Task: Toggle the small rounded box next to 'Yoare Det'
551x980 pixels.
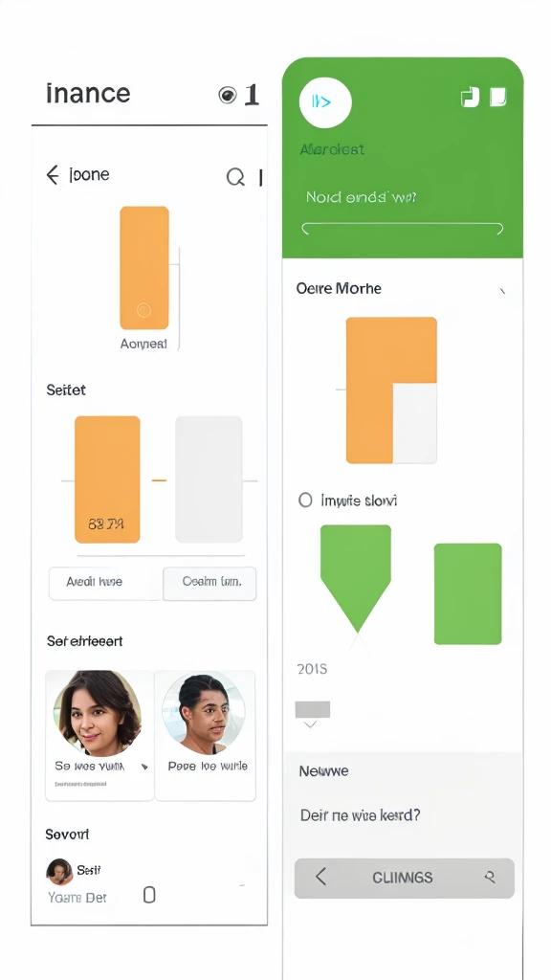Action: click(148, 895)
